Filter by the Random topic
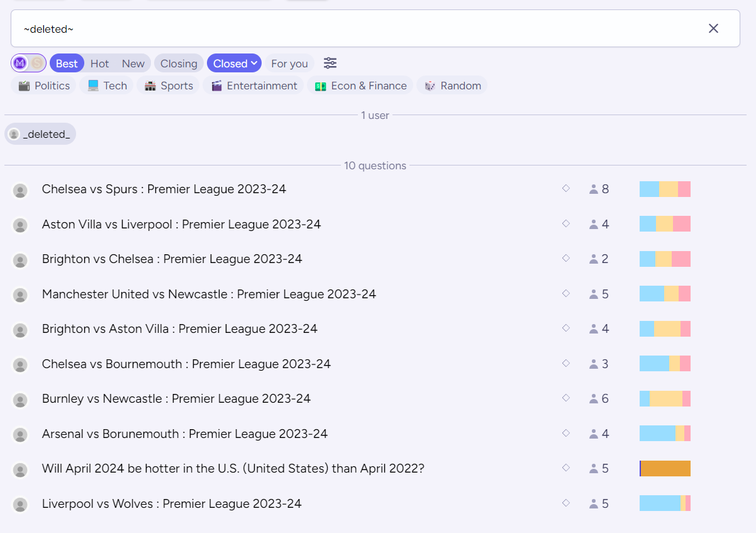756x533 pixels. 452,86
